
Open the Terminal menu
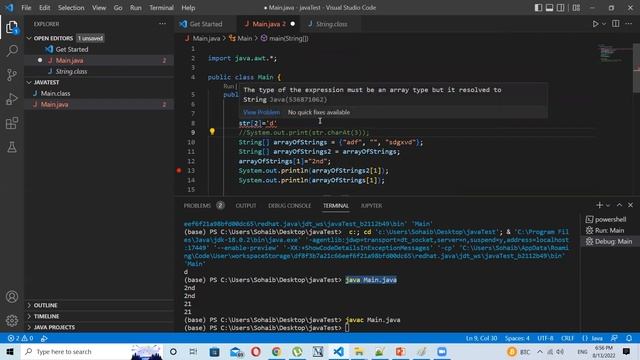pos(161,8)
